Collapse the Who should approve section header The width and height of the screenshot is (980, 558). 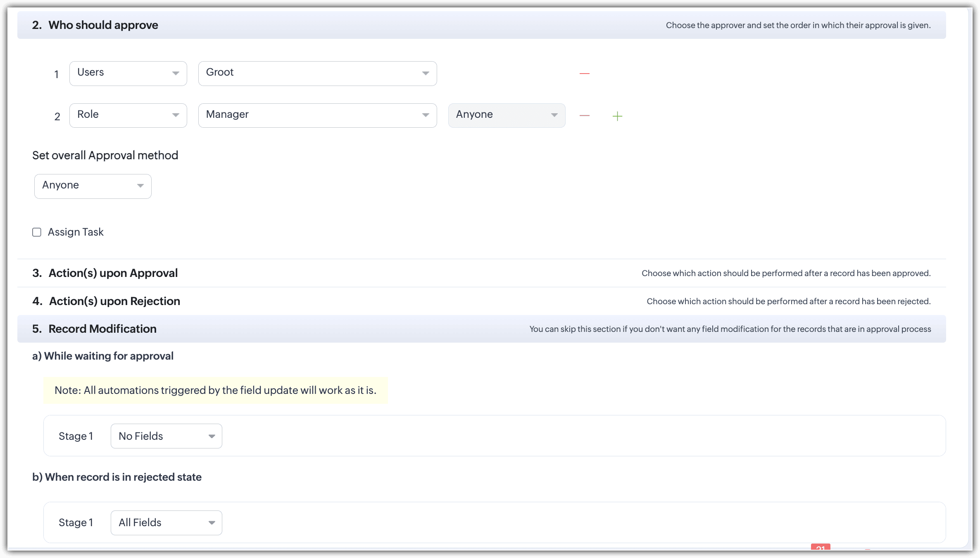coord(103,25)
